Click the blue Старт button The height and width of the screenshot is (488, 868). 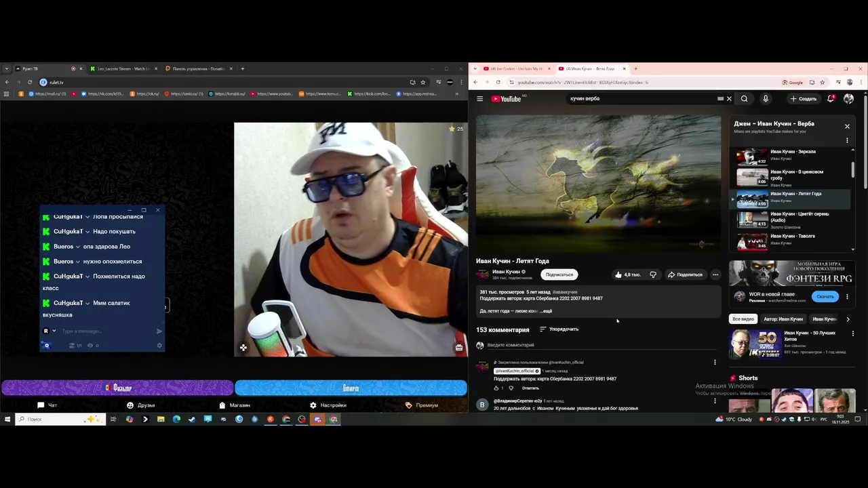[351, 388]
